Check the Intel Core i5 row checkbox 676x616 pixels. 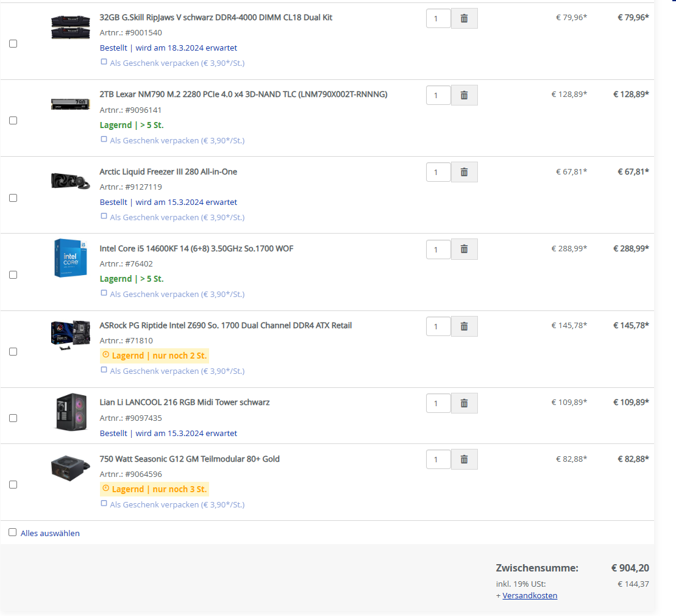(x=13, y=275)
